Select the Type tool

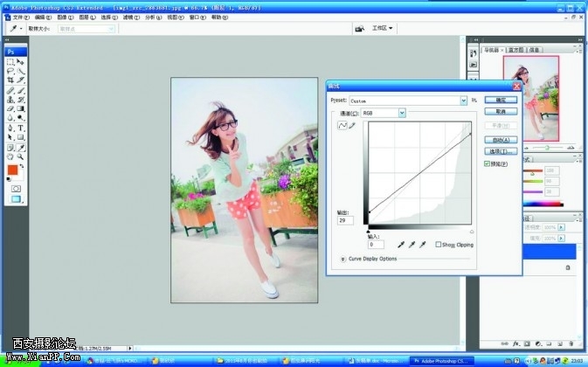21,128
